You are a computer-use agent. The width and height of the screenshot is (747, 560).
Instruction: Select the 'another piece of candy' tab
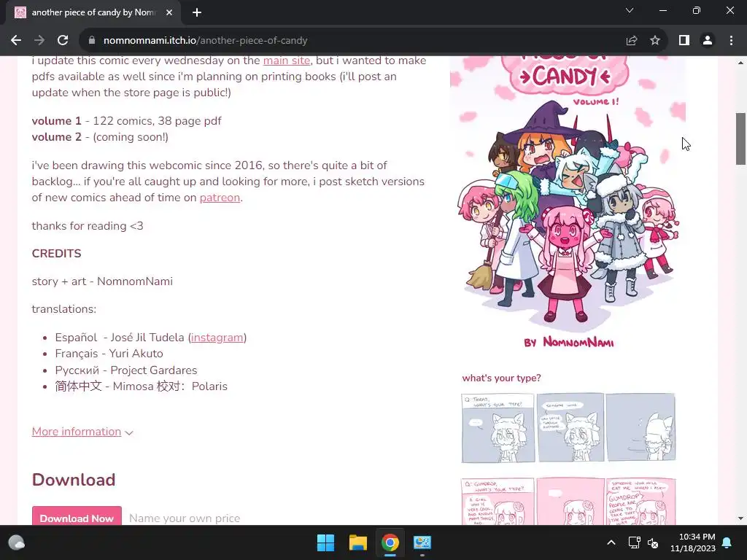click(x=93, y=12)
